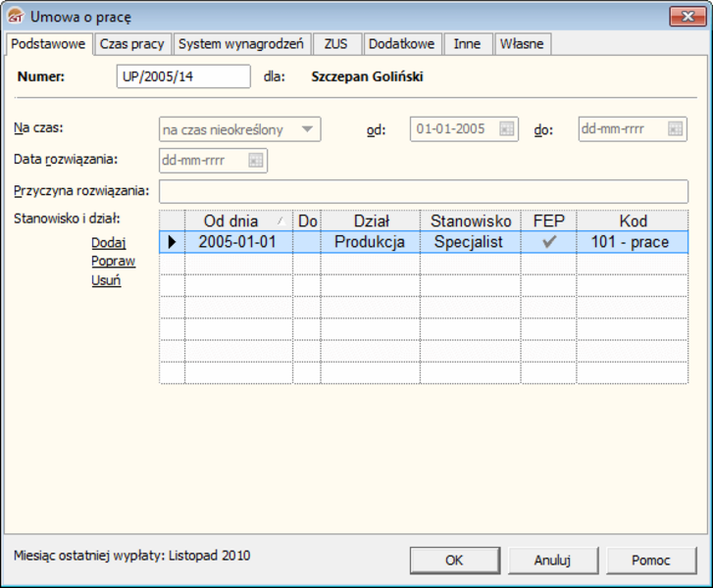Switch to the Czas pracy tab
Viewport: 713px width, 588px height.
(x=133, y=44)
